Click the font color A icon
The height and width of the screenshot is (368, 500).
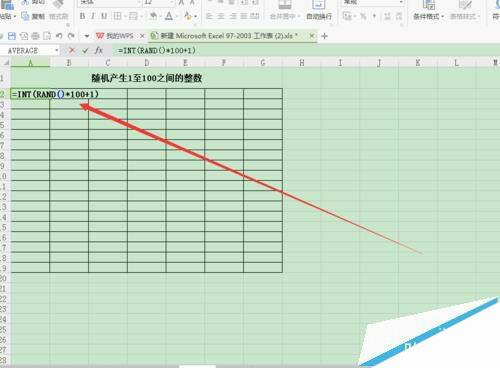coord(169,16)
